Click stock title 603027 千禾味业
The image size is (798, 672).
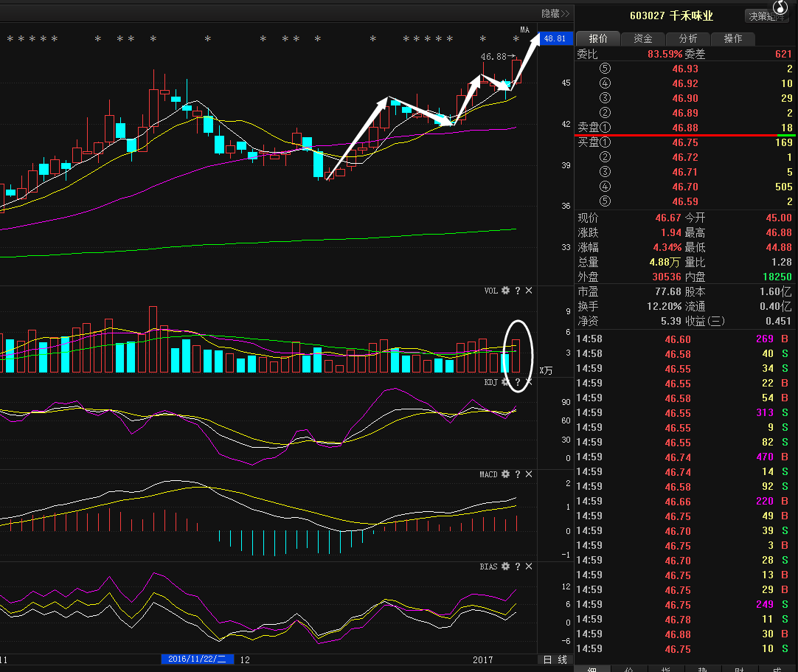pyautogui.click(x=671, y=15)
